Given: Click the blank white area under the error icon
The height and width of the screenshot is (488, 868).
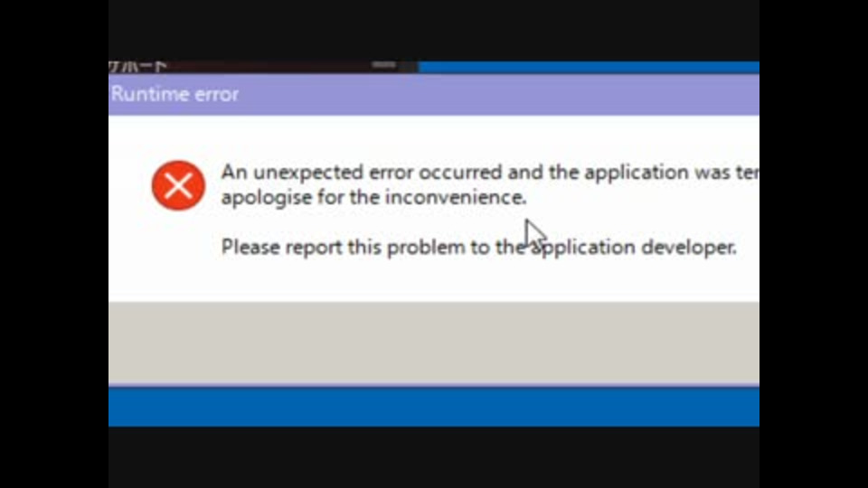Looking at the screenshot, I should (x=178, y=255).
